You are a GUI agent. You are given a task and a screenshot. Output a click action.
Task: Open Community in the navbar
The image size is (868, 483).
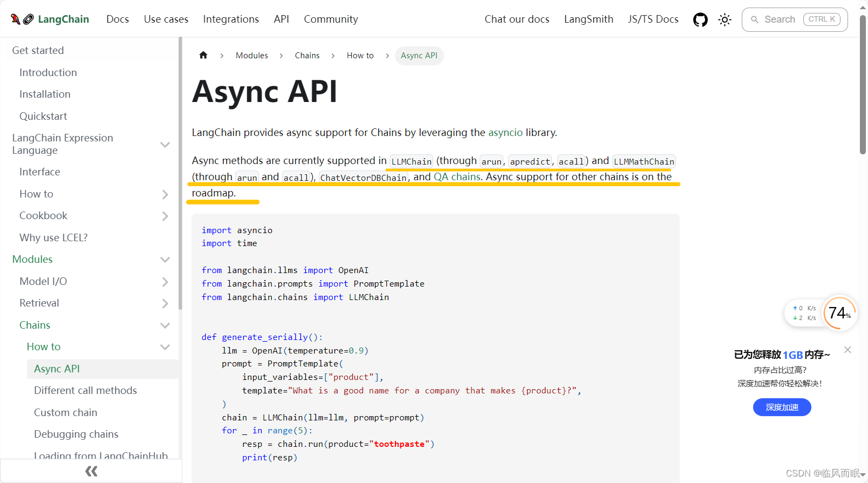tap(331, 19)
